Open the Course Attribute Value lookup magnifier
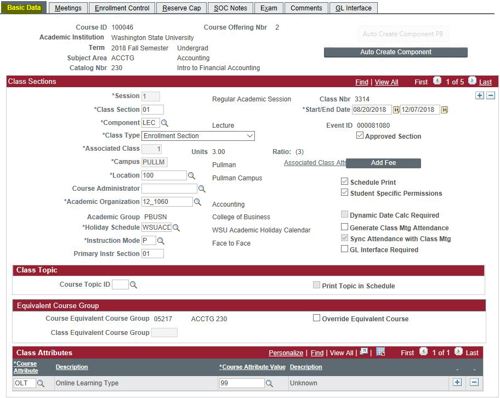This screenshot has height=398, width=500. coord(269,383)
